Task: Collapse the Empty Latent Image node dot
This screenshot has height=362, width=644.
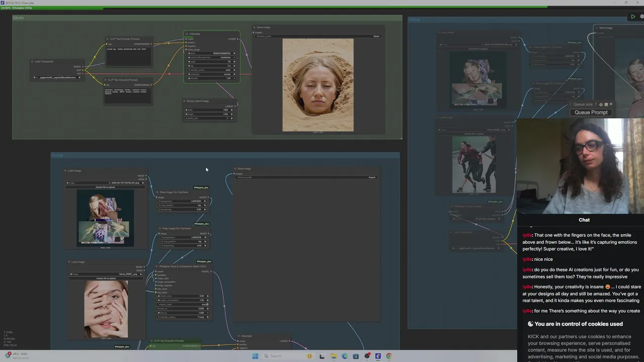Action: tap(185, 101)
